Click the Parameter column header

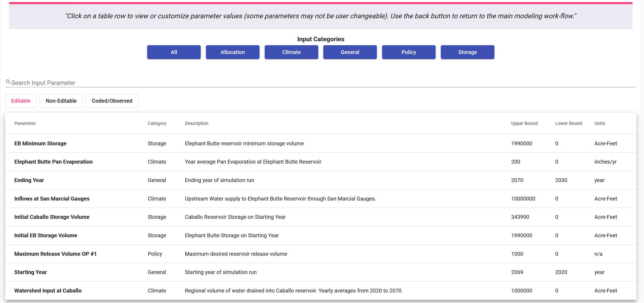tap(25, 123)
